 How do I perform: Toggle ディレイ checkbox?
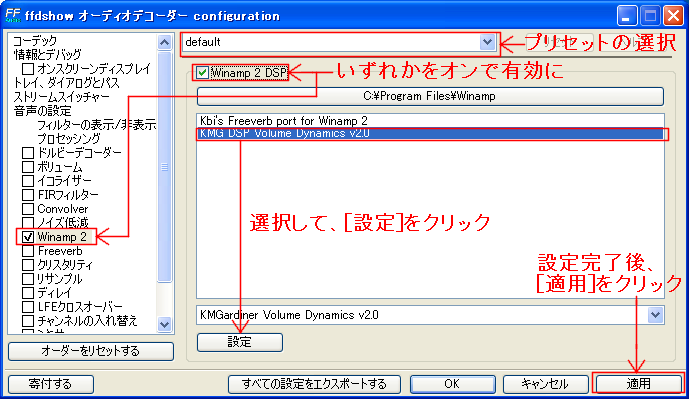pos(28,293)
